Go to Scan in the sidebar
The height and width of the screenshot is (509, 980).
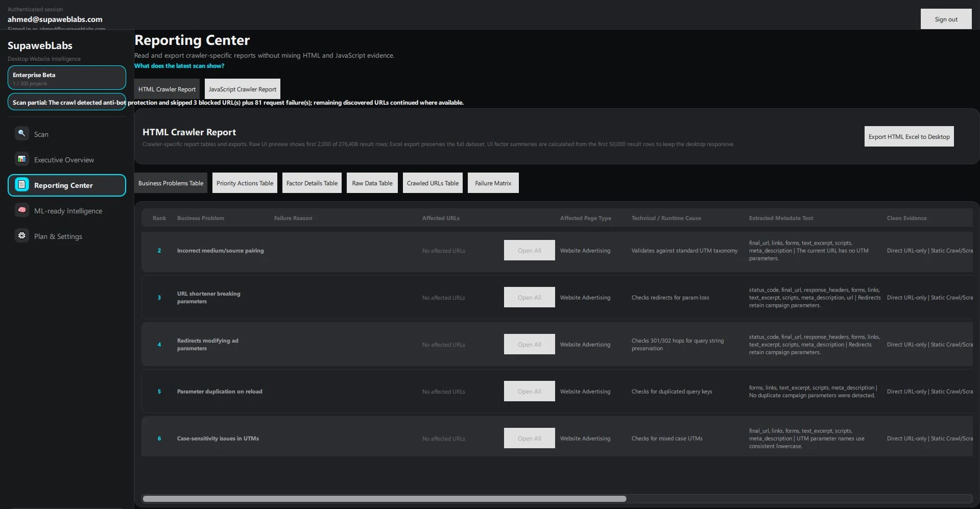pos(67,134)
